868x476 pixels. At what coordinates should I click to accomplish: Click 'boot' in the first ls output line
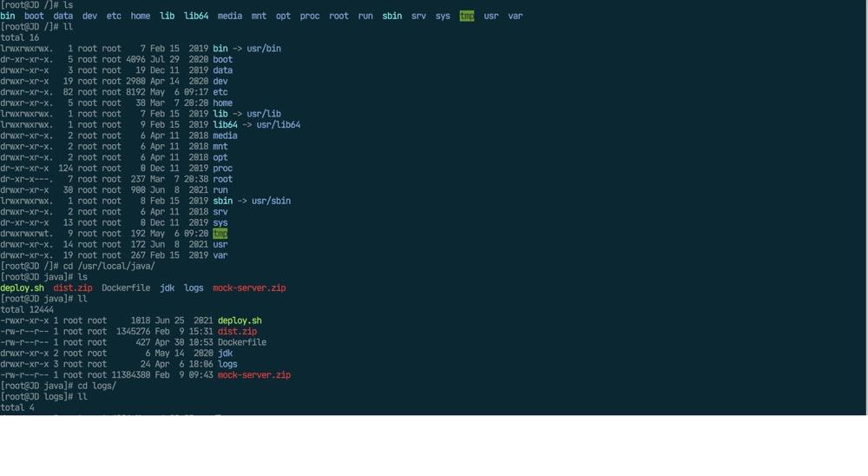pos(34,17)
